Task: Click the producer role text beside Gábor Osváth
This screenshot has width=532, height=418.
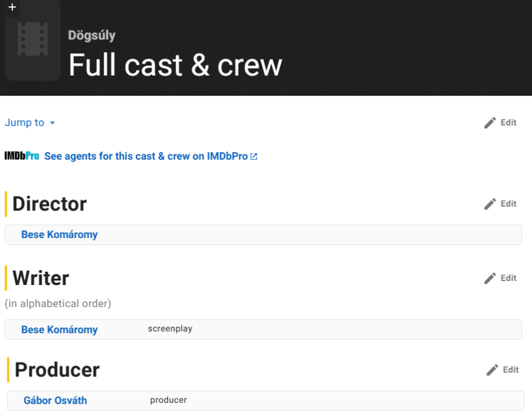Action: [x=169, y=400]
